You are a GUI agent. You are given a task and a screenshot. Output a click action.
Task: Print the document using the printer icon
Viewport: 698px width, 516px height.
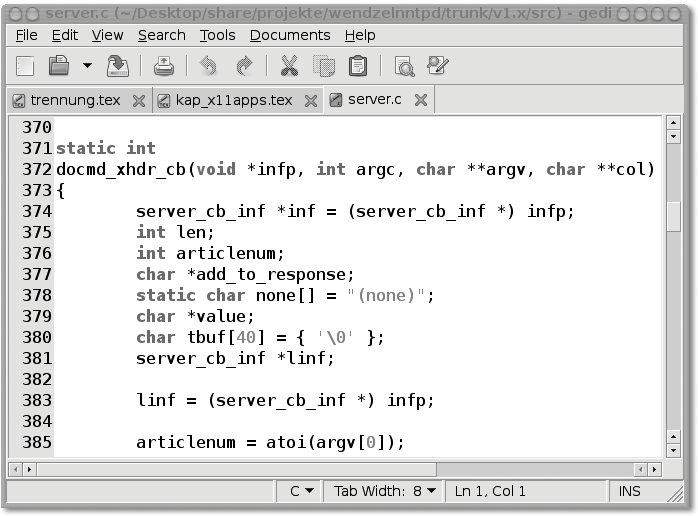point(164,67)
